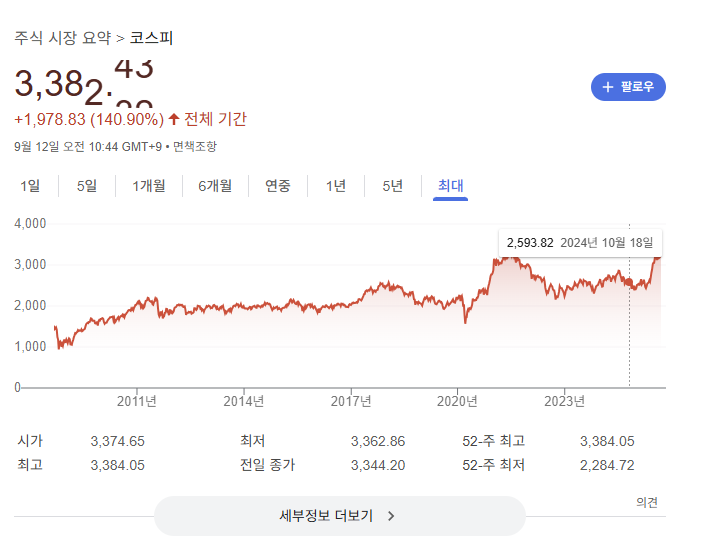Image resolution: width=715 pixels, height=540 pixels.
Task: Select the 연중 tab
Action: click(278, 186)
